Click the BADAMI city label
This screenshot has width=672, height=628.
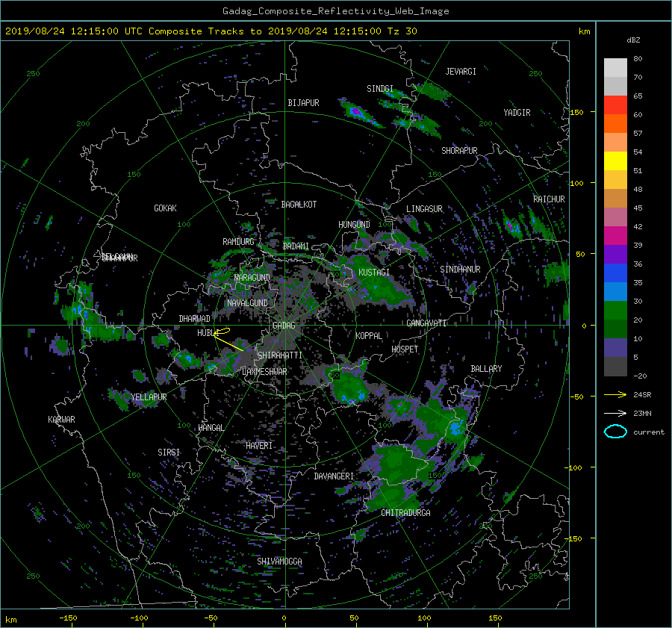[296, 246]
